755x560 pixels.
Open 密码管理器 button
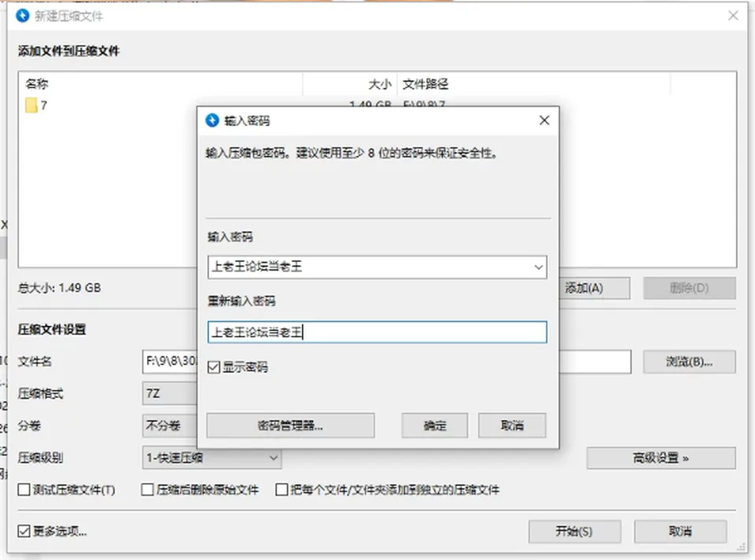(x=290, y=426)
